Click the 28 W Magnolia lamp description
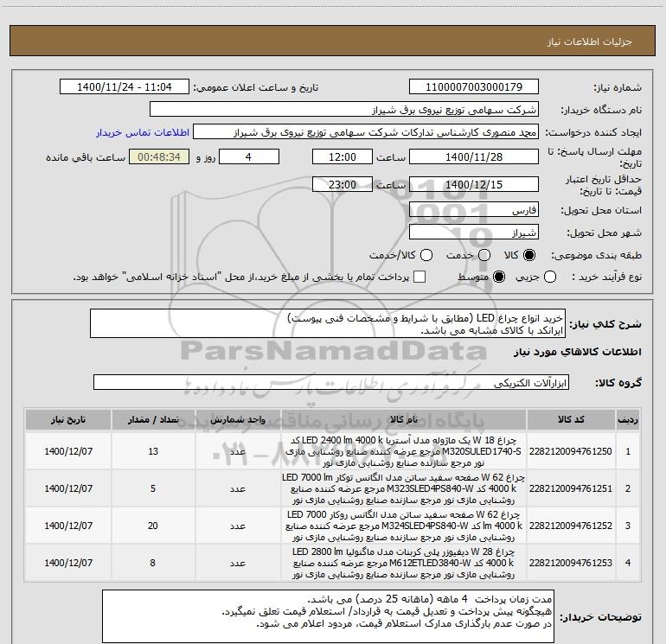 pyautogui.click(x=404, y=563)
